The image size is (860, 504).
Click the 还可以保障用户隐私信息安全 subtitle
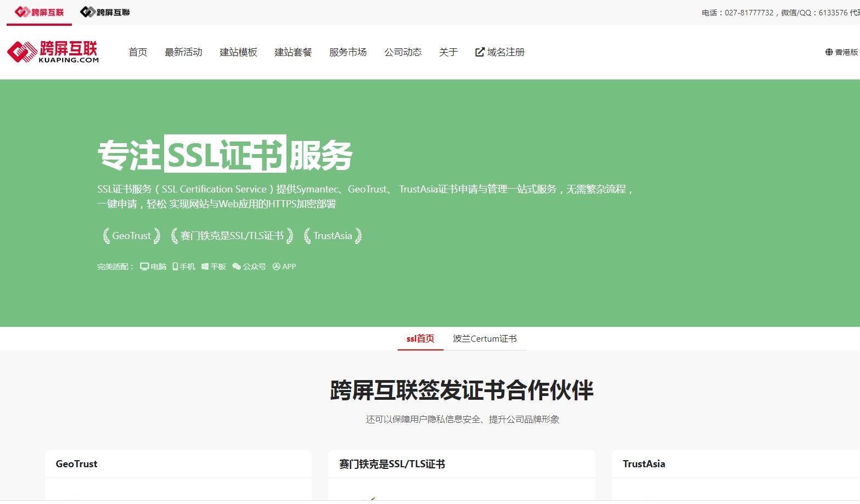462,420
